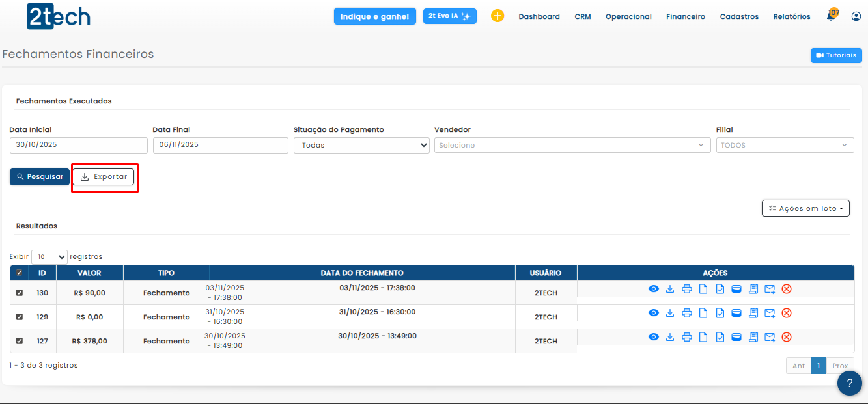Download closing 129 using its download icon

pos(670,313)
